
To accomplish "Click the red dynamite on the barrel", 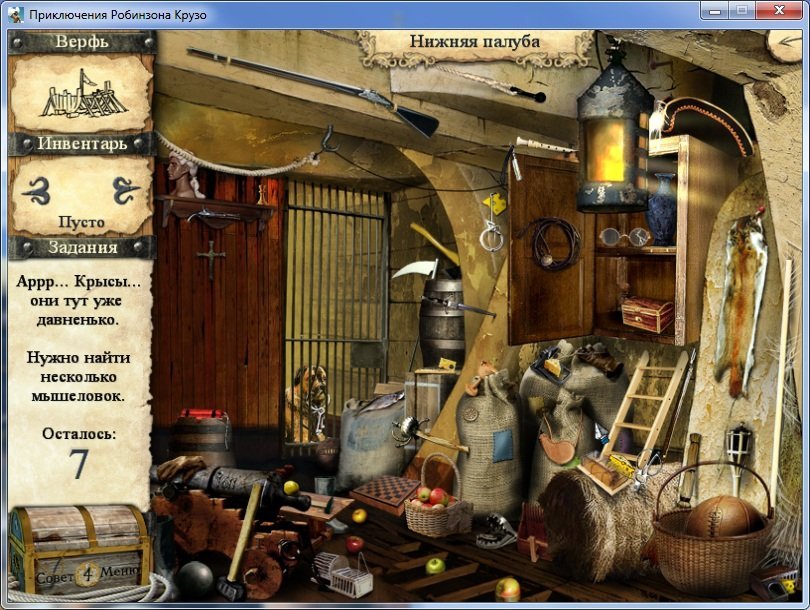I will pos(204,414).
